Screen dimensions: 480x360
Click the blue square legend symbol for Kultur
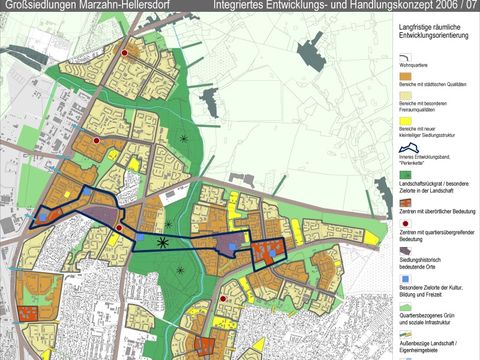pos(405,279)
